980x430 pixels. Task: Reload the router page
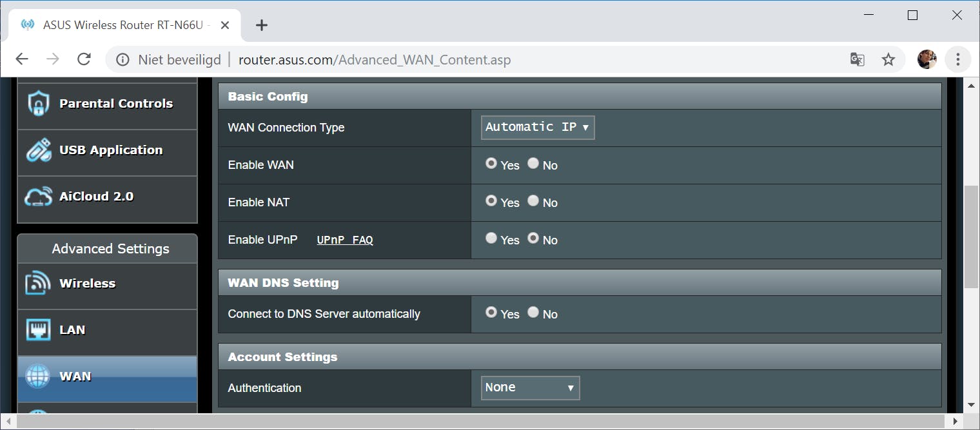[84, 60]
